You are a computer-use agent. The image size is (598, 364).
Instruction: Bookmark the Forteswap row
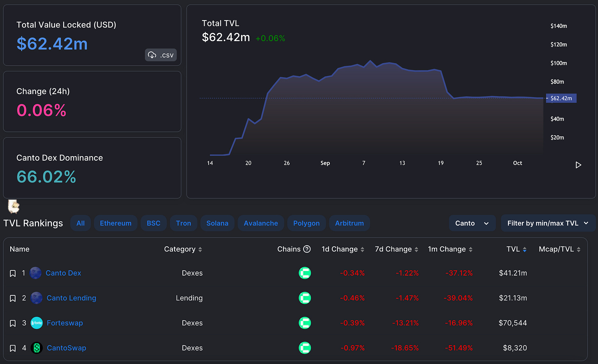(13, 323)
